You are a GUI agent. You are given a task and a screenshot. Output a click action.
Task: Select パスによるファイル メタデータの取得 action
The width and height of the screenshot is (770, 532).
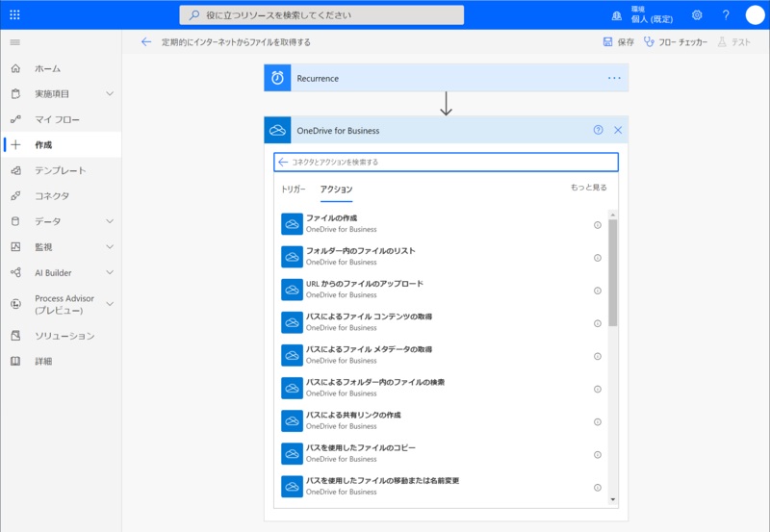(441, 355)
